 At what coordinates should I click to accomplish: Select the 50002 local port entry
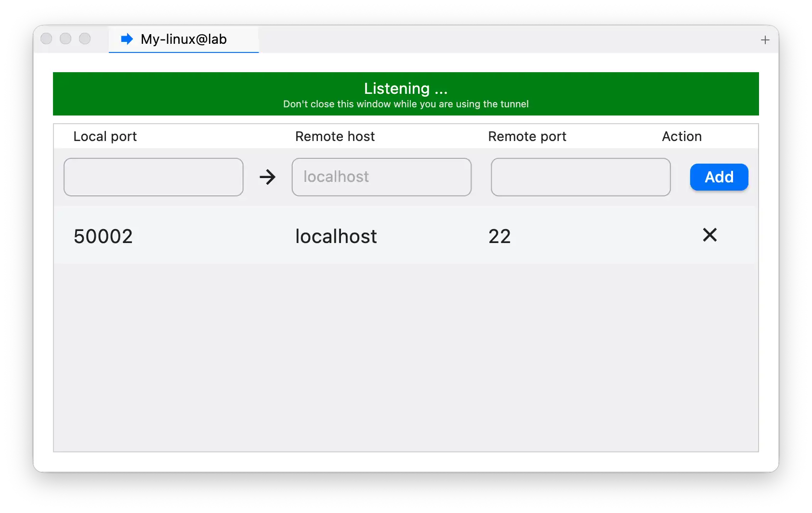point(103,236)
